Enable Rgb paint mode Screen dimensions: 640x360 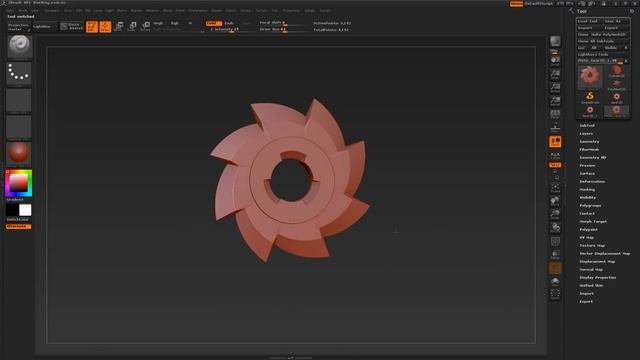pos(175,23)
